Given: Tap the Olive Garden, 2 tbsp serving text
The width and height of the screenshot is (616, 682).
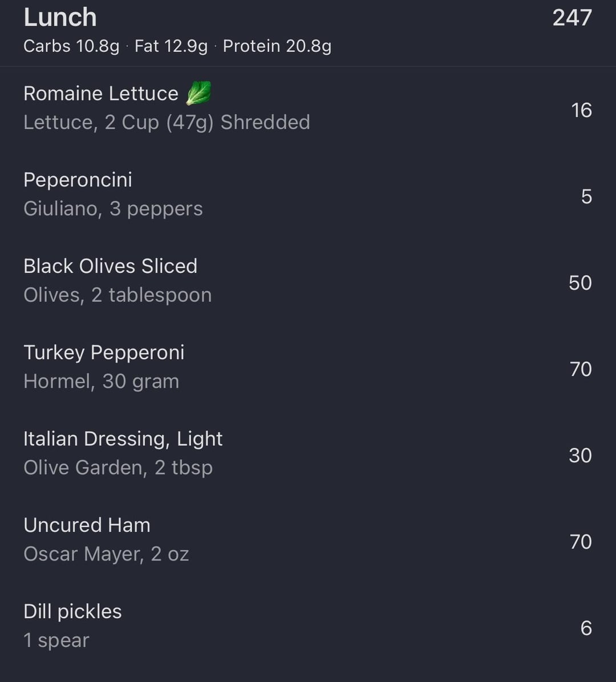Looking at the screenshot, I should click(118, 468).
